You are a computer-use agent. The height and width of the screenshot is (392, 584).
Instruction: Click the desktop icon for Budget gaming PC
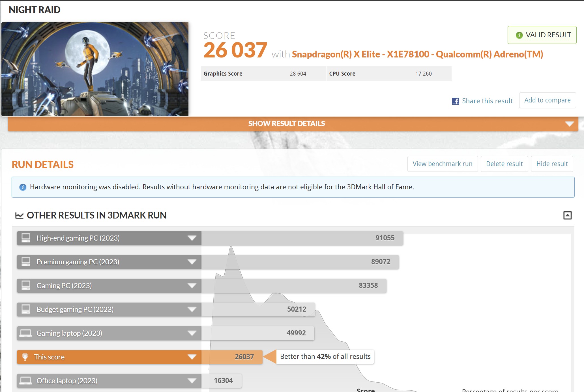tap(26, 309)
